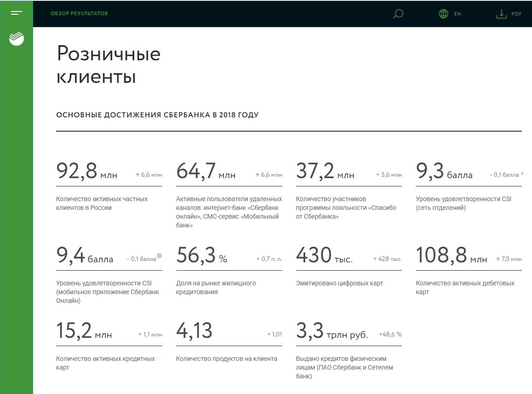
Task: Click change "+ 5,6 млн"
Action: pyautogui.click(x=389, y=175)
